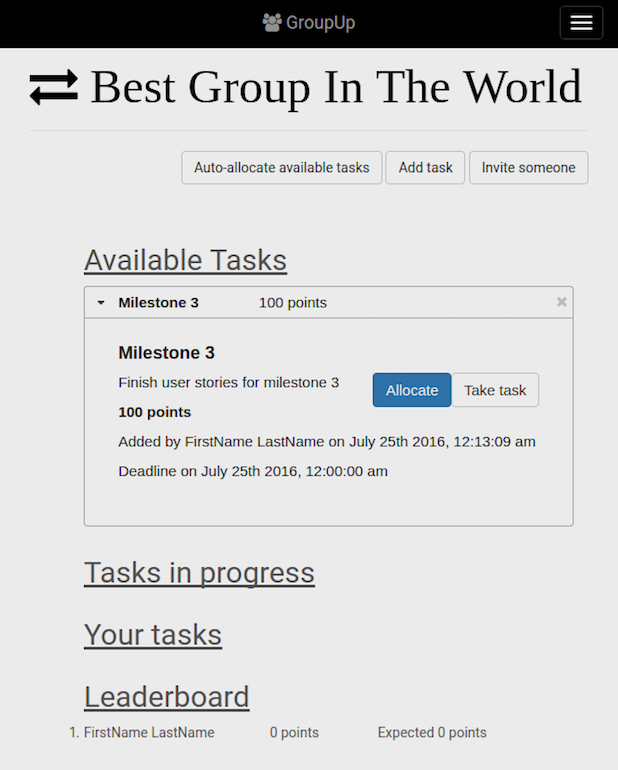Viewport: 618px width, 770px height.
Task: Click the Add task button
Action: (425, 167)
